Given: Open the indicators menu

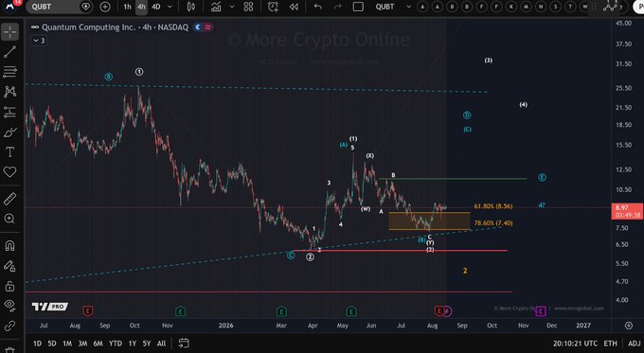Looking at the screenshot, I should click(216, 7).
